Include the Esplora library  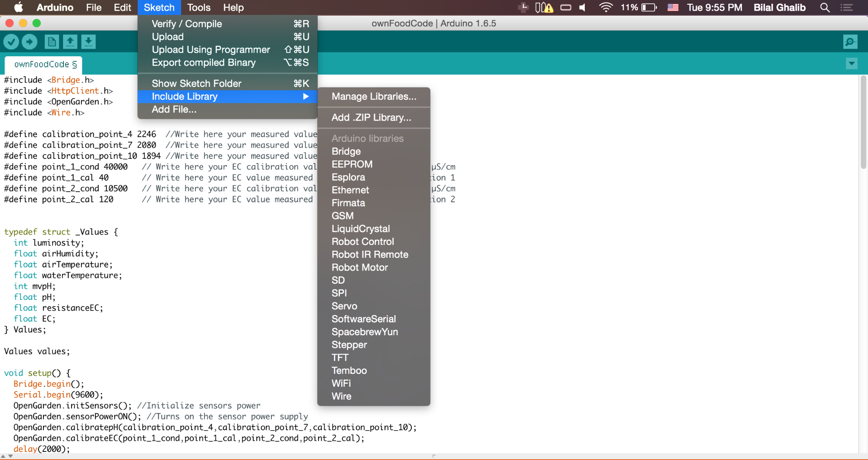[374, 177]
